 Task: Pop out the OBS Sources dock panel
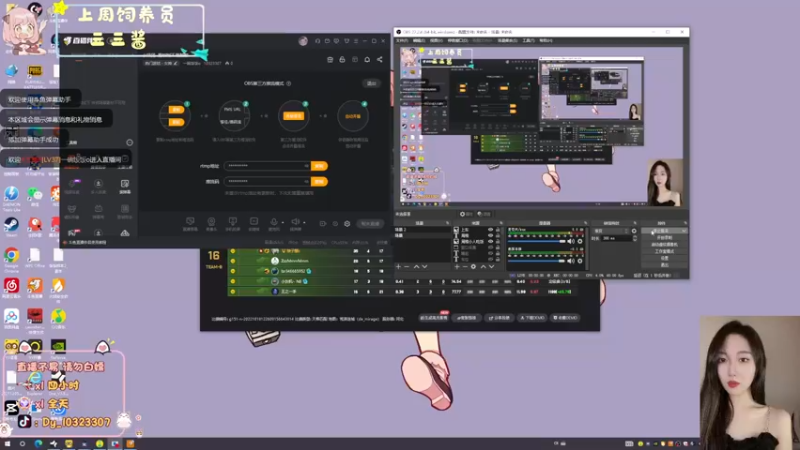tap(501, 223)
